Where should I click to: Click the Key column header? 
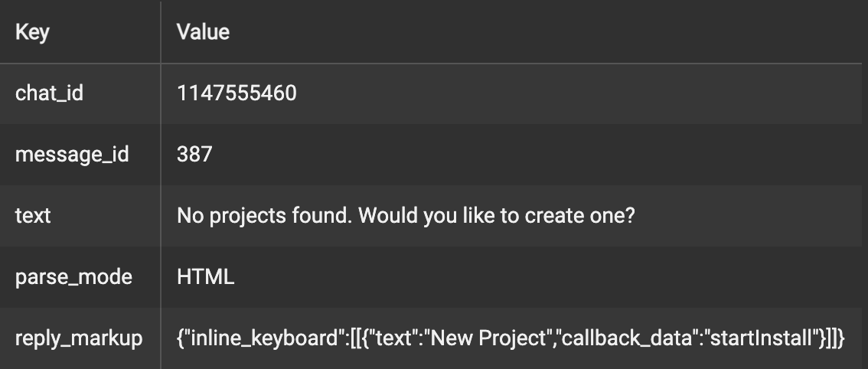click(32, 32)
